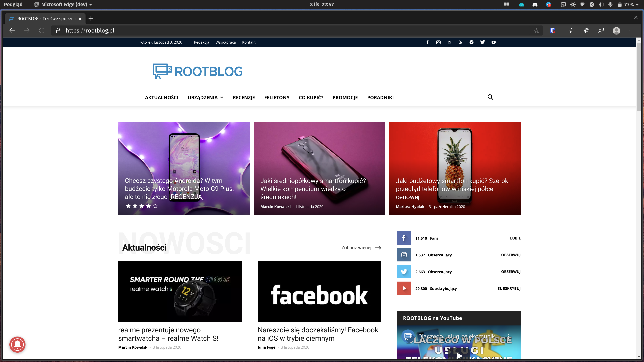The image size is (644, 362).
Task: Click the Twitter bird icon in header
Action: [x=482, y=42]
